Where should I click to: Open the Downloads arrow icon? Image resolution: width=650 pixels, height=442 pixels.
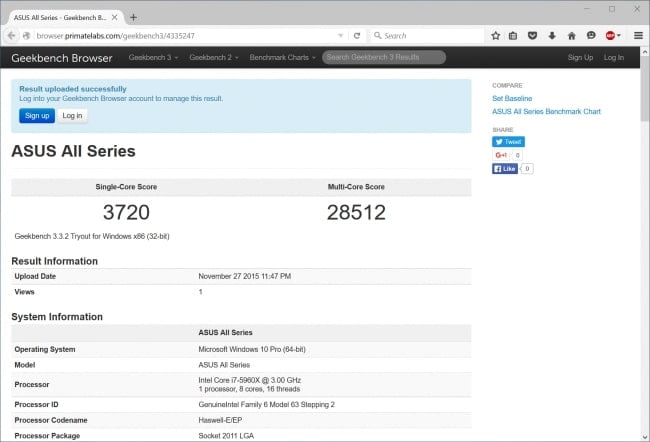[552, 36]
